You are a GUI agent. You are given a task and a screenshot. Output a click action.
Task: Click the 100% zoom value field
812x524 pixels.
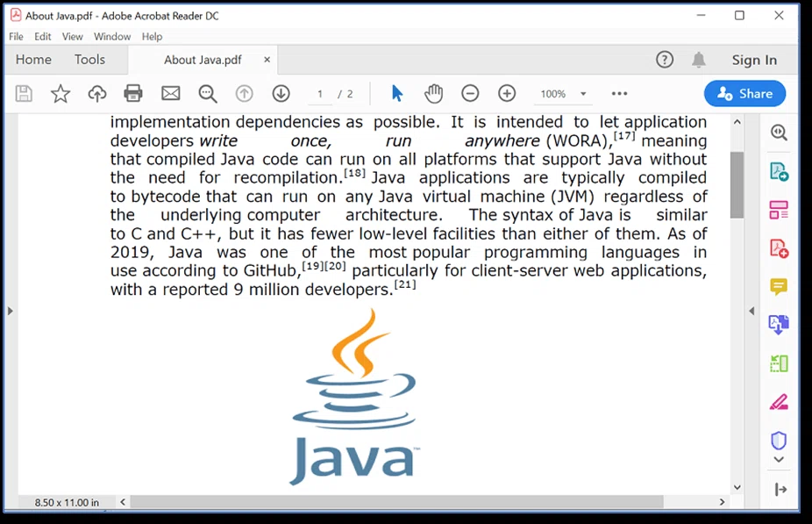[553, 94]
